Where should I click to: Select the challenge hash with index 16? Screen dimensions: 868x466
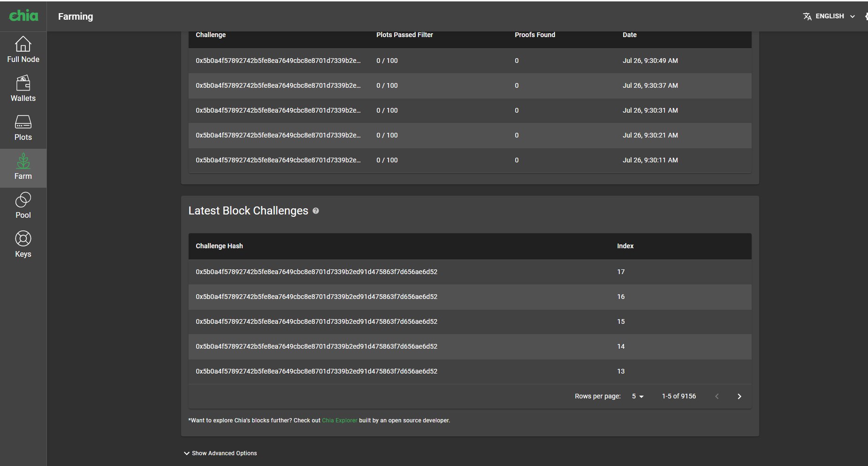[x=316, y=297]
